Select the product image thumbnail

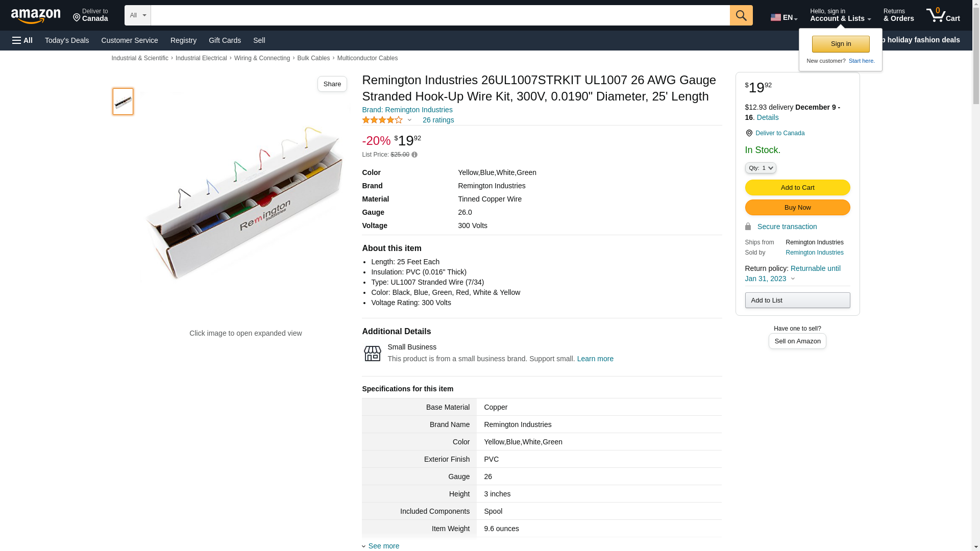tap(123, 102)
